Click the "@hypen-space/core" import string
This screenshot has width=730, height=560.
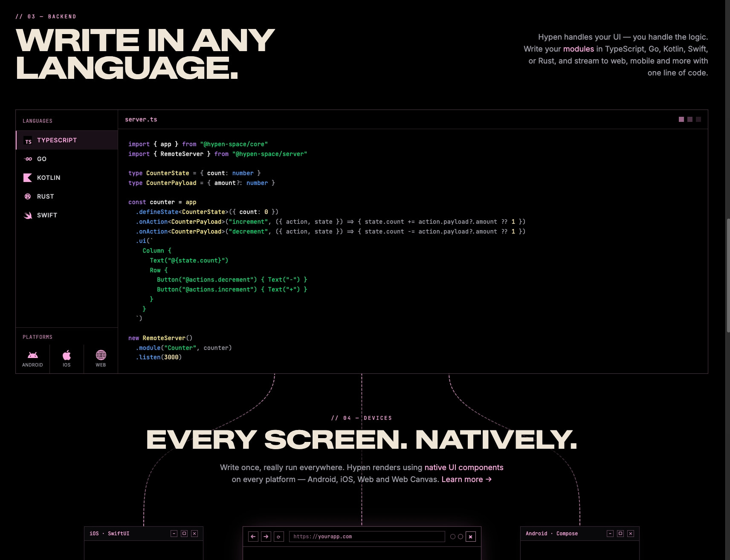click(x=234, y=144)
